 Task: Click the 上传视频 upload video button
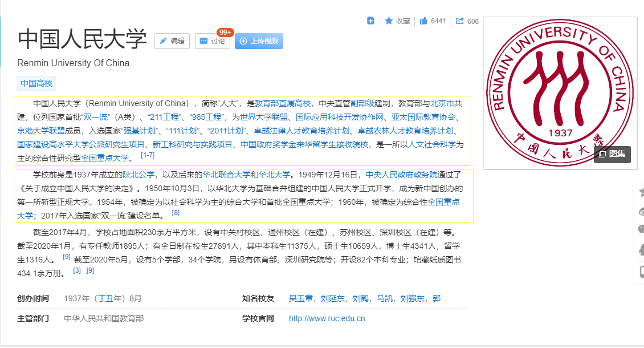point(259,41)
